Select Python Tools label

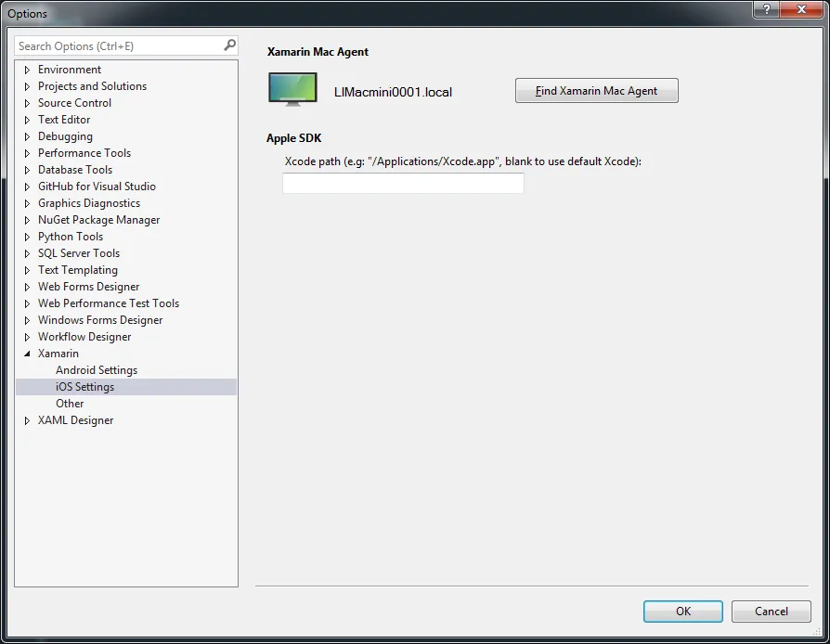click(71, 237)
